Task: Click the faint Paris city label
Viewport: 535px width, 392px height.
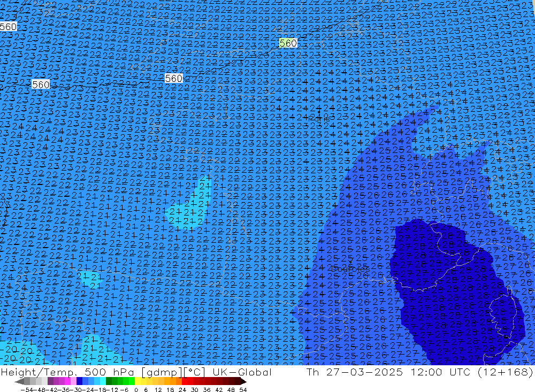Action: tap(319, 119)
